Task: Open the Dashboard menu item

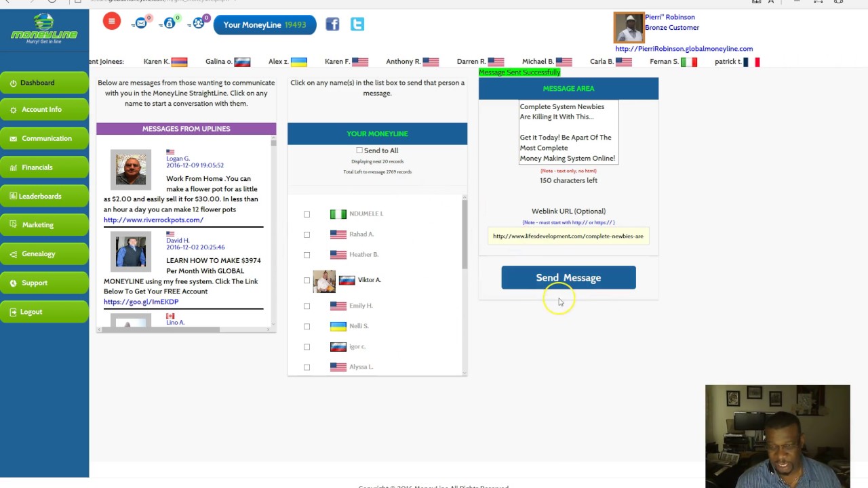Action: (x=44, y=83)
